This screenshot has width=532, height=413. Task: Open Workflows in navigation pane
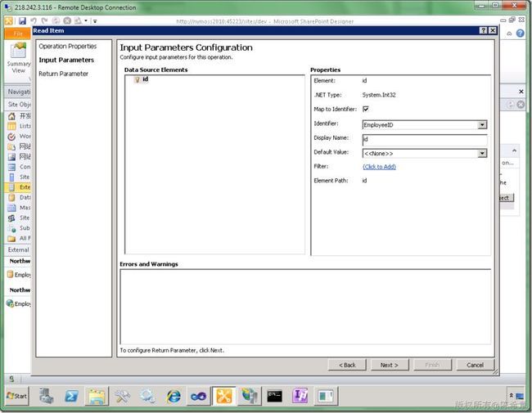(x=20, y=137)
